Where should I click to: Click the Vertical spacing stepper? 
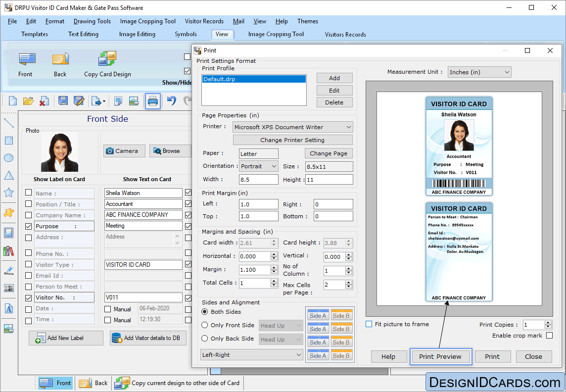pyautogui.click(x=348, y=257)
